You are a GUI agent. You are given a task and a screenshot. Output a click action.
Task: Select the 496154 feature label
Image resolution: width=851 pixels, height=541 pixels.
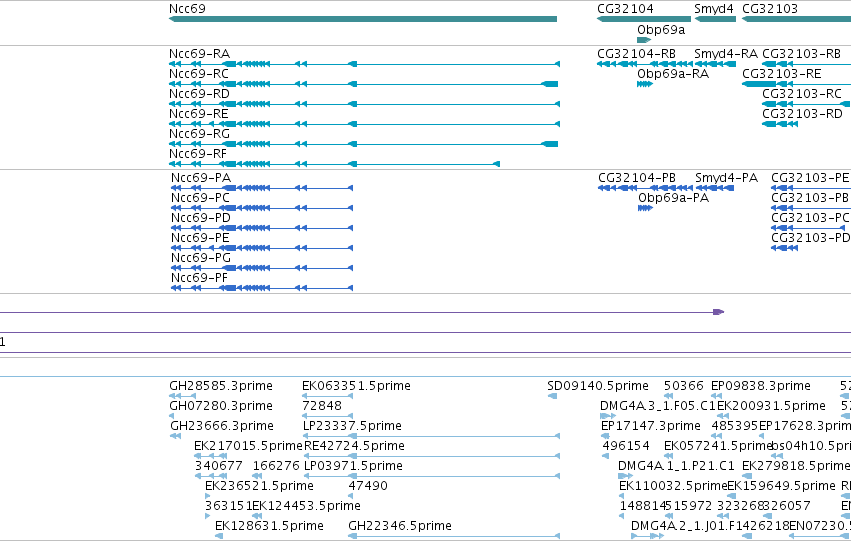pos(626,446)
